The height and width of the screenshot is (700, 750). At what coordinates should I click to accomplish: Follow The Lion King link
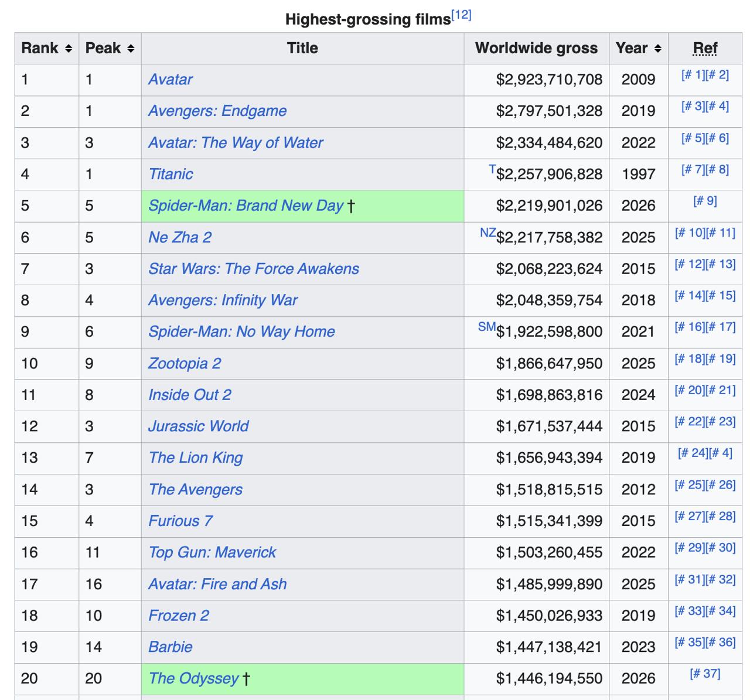tap(196, 458)
